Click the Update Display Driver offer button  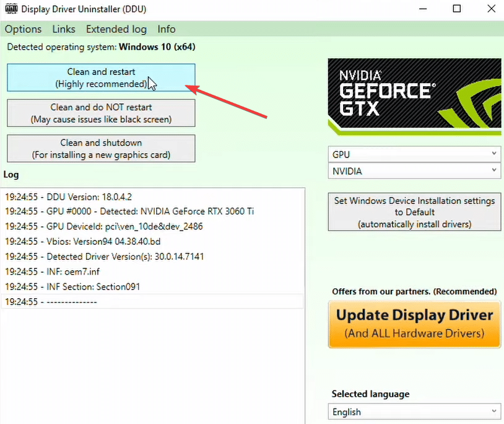[414, 324]
